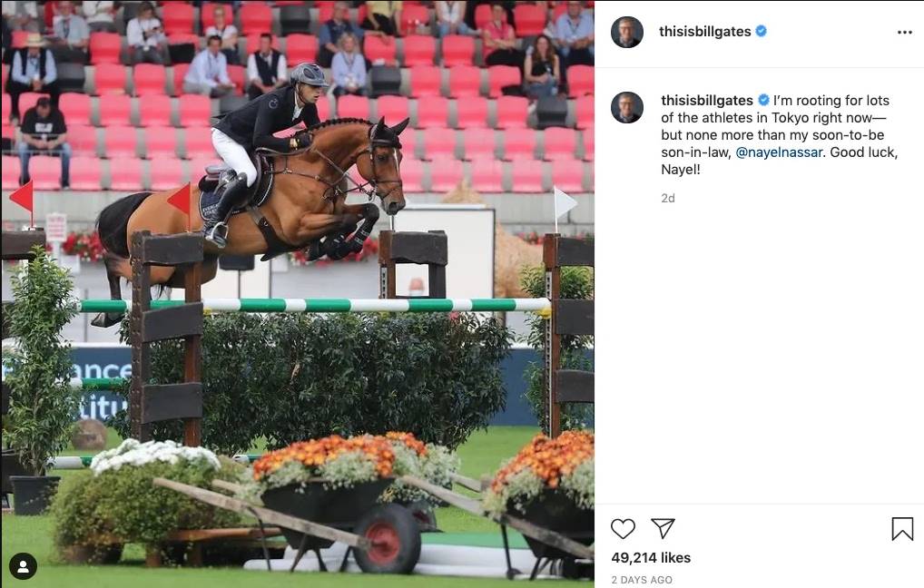Open the three-dot more options menu
This screenshot has width=924, height=588.
(x=905, y=32)
